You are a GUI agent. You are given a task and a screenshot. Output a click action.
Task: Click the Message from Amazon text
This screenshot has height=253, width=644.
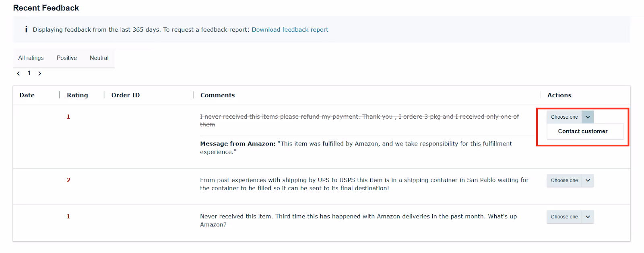356,148
